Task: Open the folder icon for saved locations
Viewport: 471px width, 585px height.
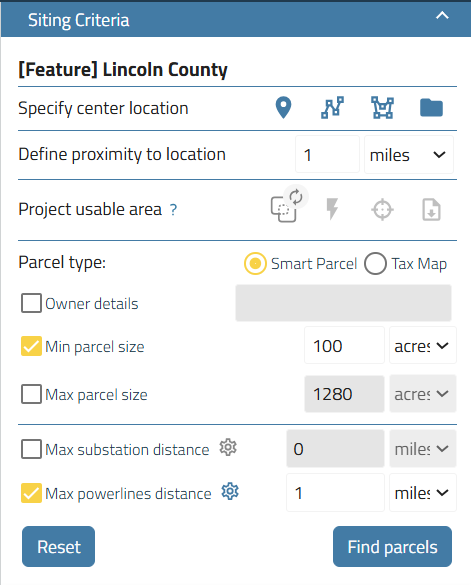Action: coord(431,108)
